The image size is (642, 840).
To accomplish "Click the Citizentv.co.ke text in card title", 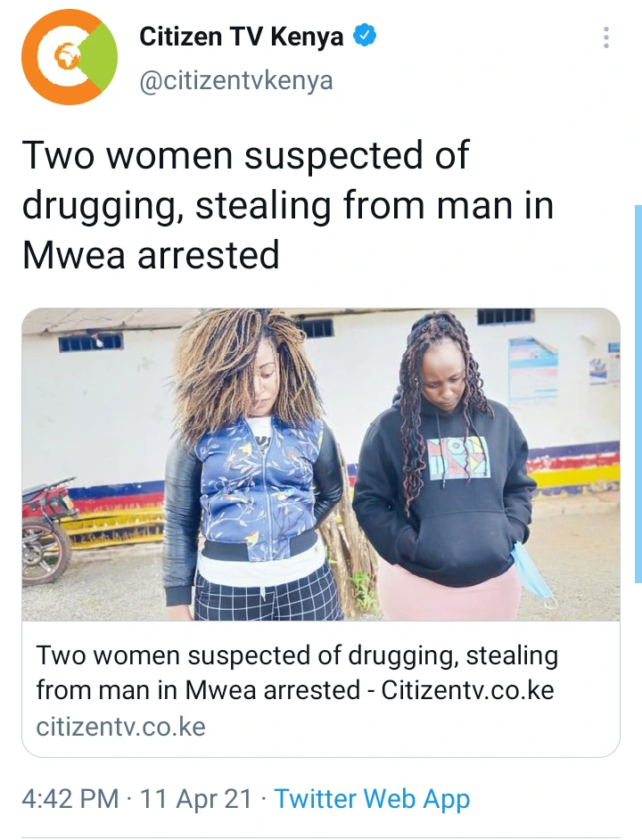I will [467, 690].
